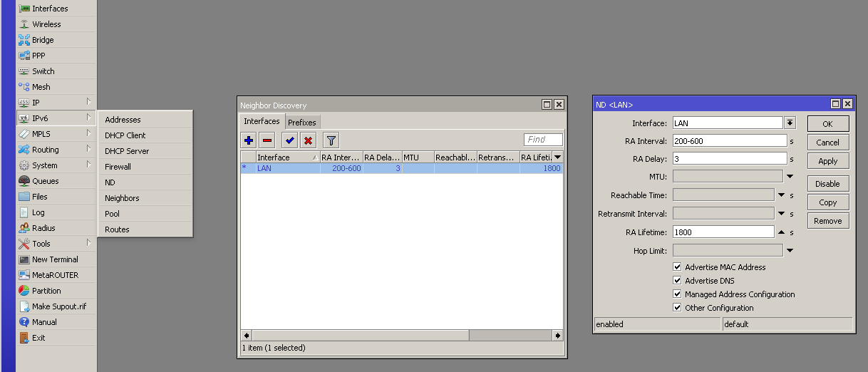
Task: Open the column chooser dropdown in table header
Action: pos(558,157)
